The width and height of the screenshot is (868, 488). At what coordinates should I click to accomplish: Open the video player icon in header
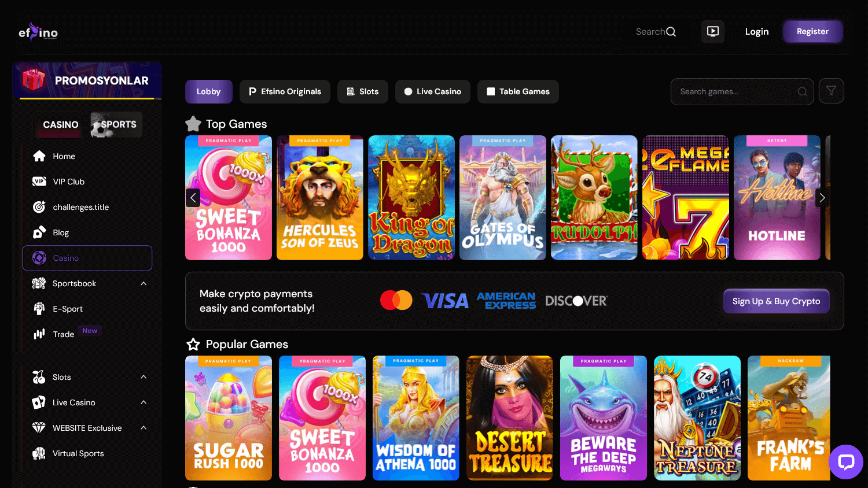713,31
